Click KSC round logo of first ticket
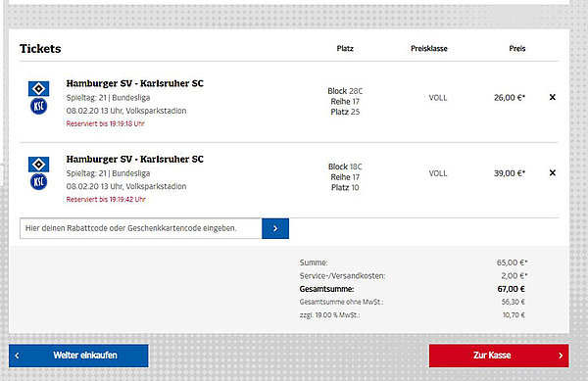Image resolution: width=588 pixels, height=381 pixels. [38, 106]
